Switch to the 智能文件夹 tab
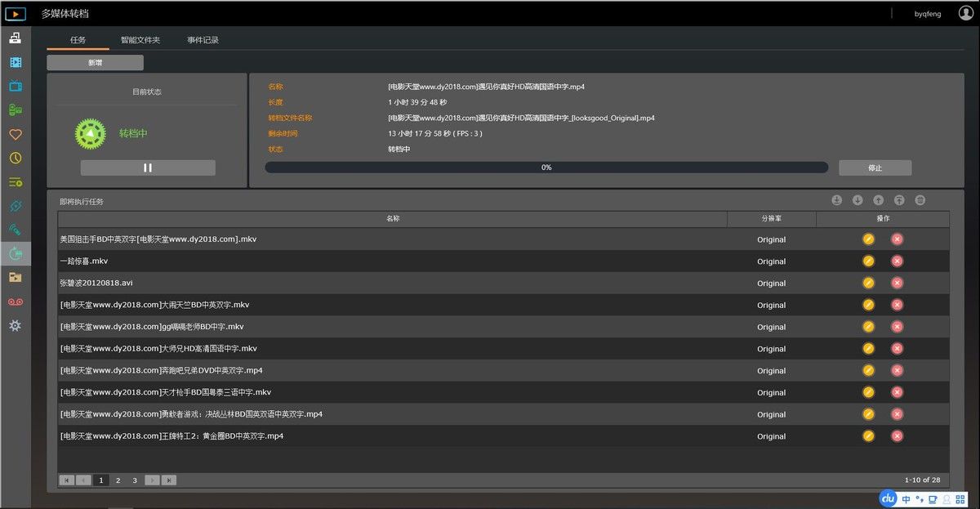Screen dimensions: 980x509 click(140, 40)
